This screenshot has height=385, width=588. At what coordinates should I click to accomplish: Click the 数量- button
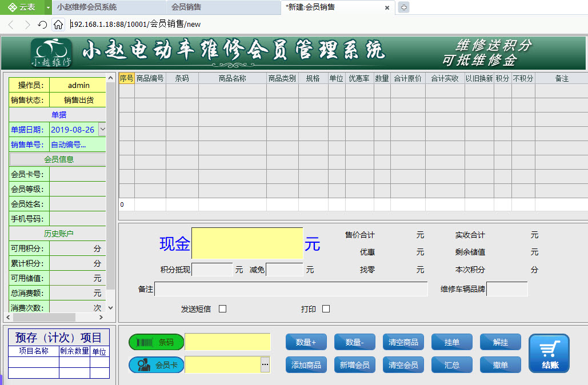(355, 342)
